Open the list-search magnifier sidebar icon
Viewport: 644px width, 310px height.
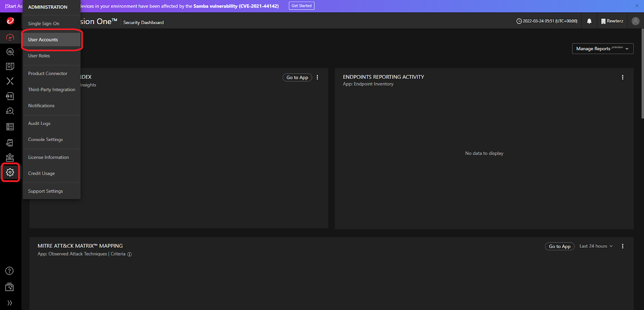(10, 111)
